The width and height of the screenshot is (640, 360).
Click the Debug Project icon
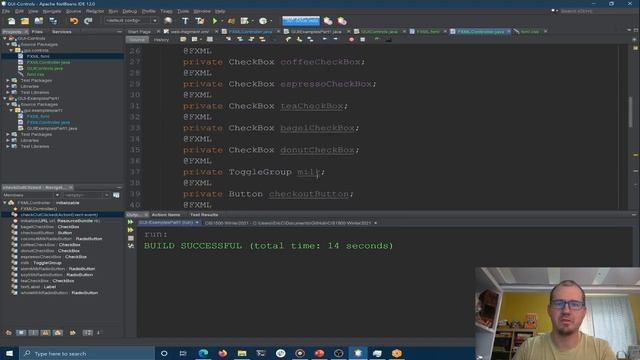tap(231, 21)
